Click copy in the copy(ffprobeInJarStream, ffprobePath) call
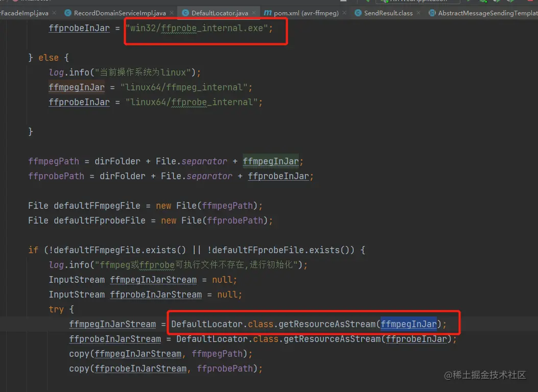 point(79,369)
